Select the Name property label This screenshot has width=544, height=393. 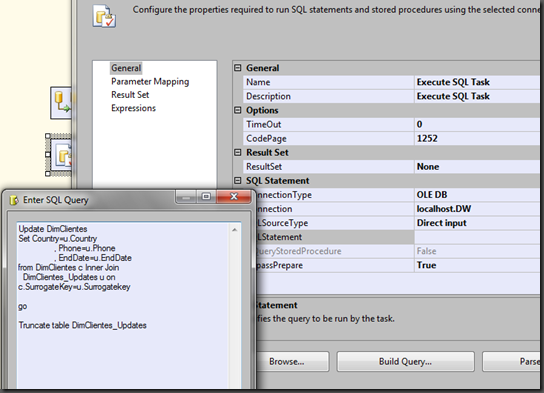258,82
